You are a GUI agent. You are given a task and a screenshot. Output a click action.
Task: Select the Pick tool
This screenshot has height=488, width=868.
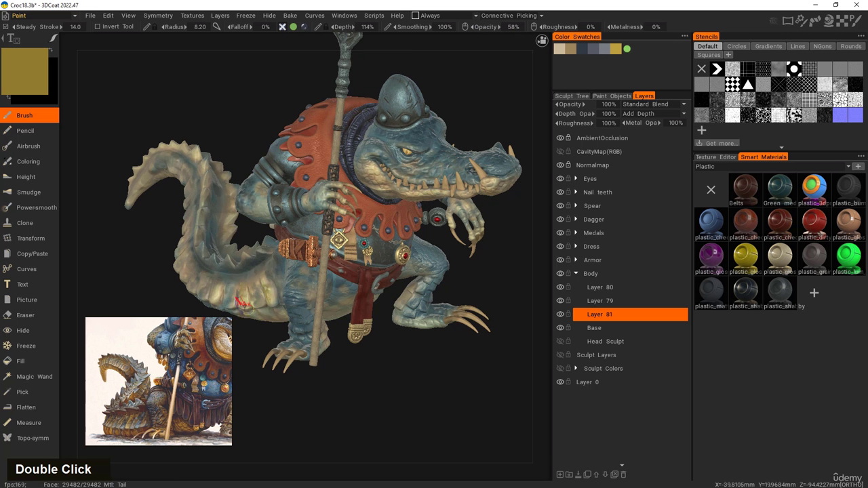(29, 392)
